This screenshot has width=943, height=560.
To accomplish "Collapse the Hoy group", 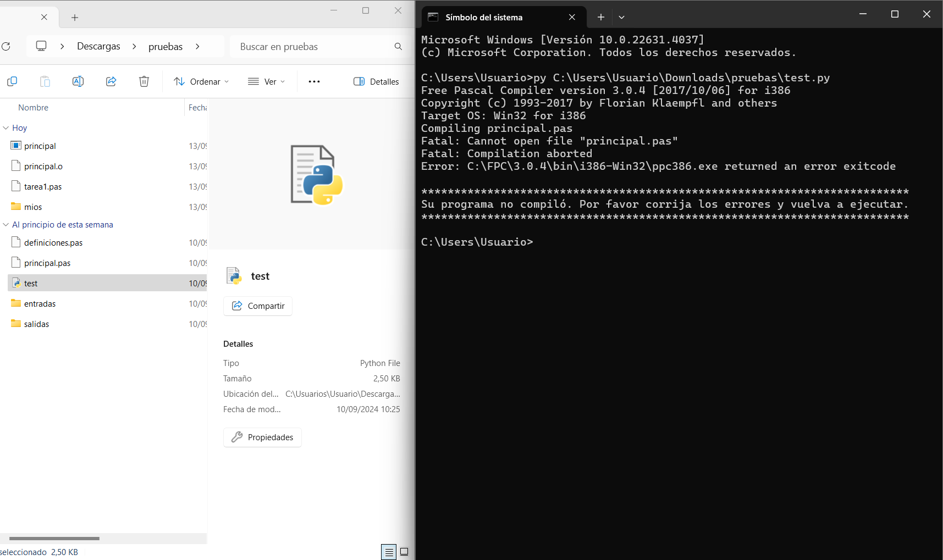I will [5, 127].
